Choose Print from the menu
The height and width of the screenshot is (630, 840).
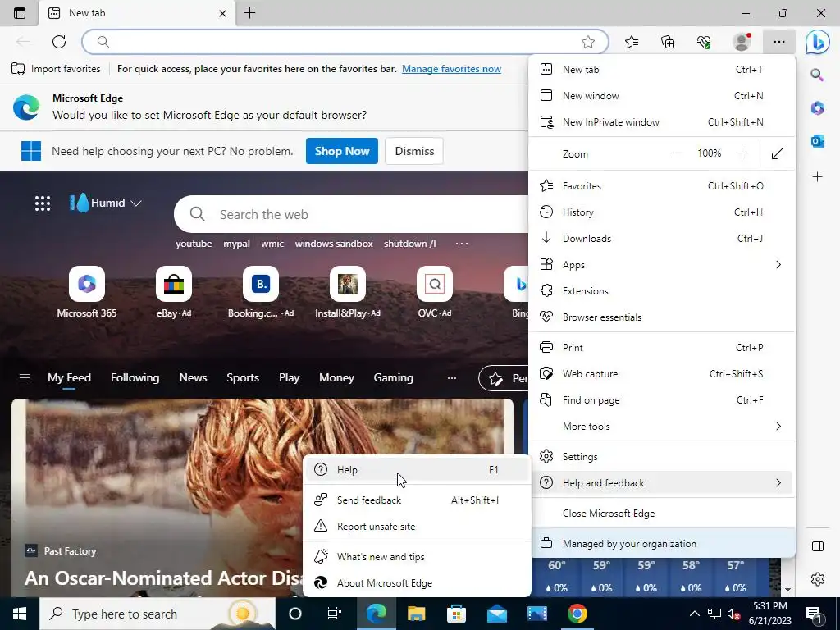(661, 347)
